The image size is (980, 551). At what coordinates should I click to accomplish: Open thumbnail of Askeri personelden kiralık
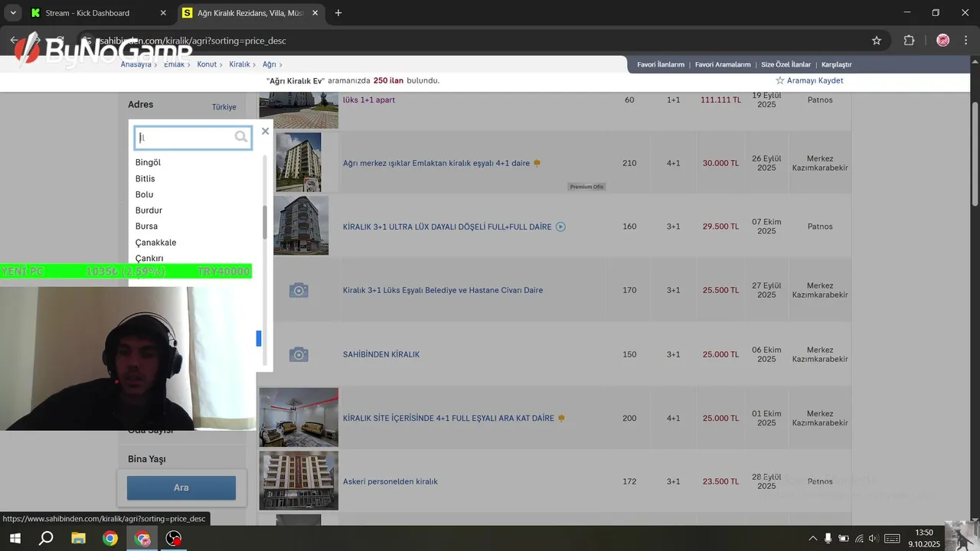coord(299,481)
